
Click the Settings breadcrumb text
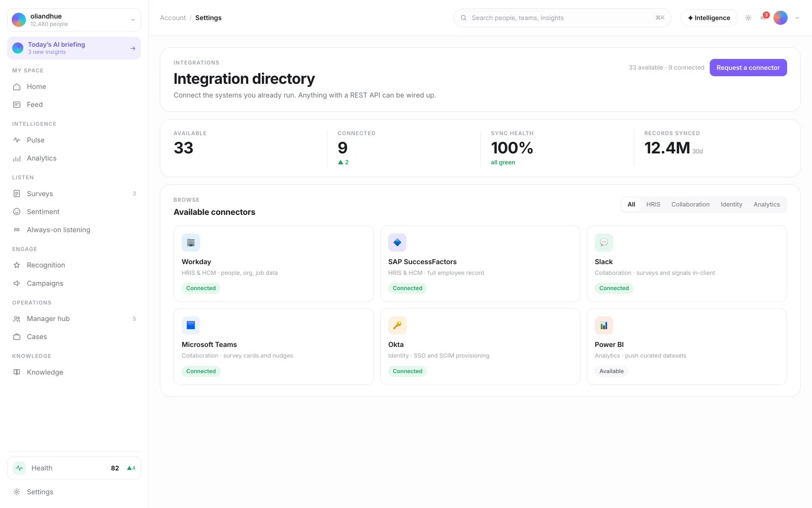pos(208,18)
